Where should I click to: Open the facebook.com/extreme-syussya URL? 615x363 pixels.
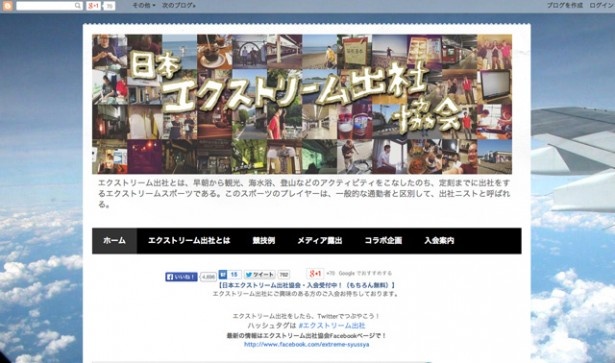click(307, 345)
